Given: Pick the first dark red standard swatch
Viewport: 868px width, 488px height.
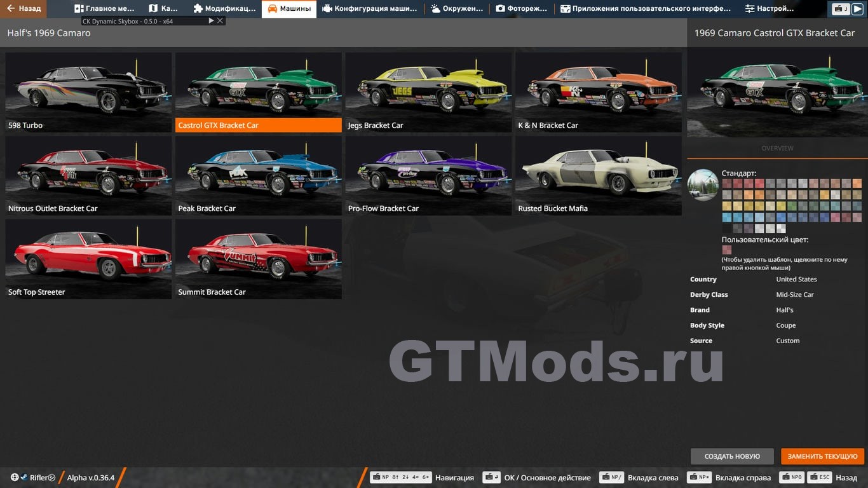Looking at the screenshot, I should (x=727, y=183).
